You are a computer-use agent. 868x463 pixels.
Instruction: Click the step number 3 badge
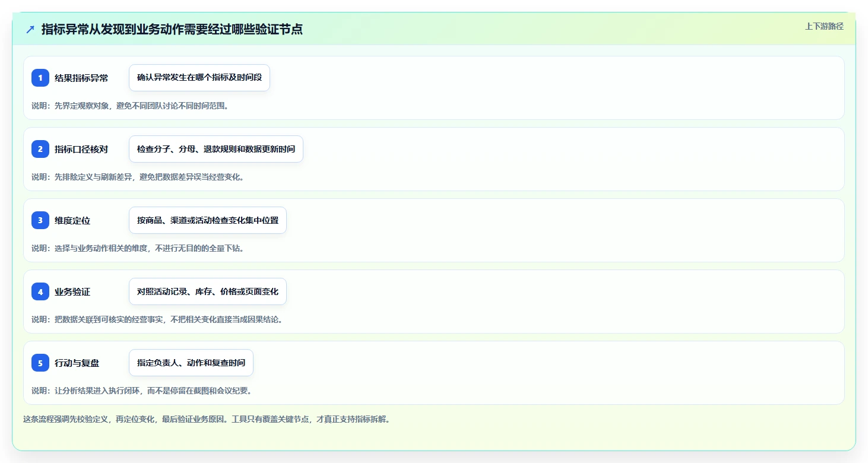pyautogui.click(x=40, y=220)
